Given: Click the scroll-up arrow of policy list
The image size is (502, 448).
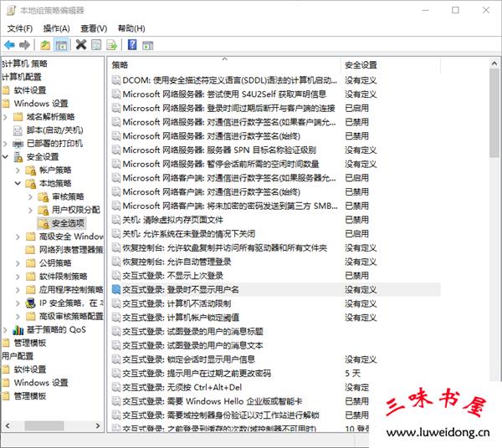Looking at the screenshot, I should pyautogui.click(x=494, y=64).
